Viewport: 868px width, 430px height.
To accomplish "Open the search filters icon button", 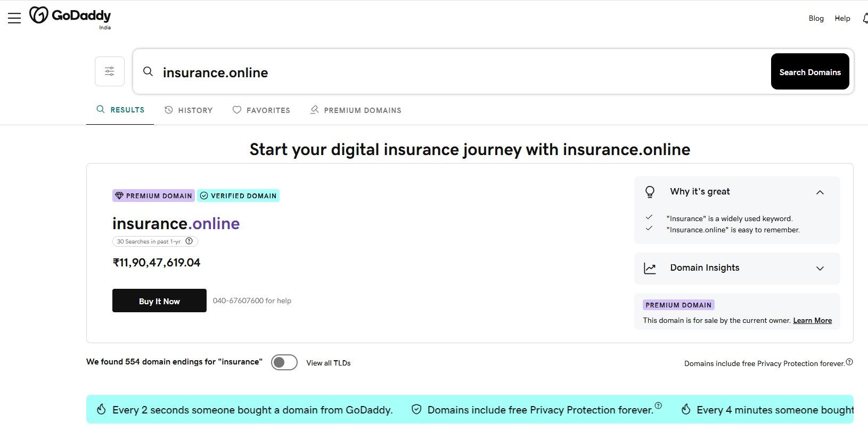I will (x=110, y=71).
